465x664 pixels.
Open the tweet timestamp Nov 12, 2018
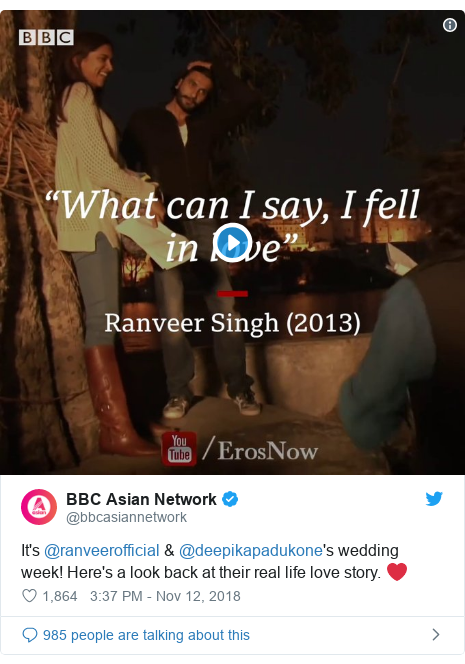tap(165, 596)
